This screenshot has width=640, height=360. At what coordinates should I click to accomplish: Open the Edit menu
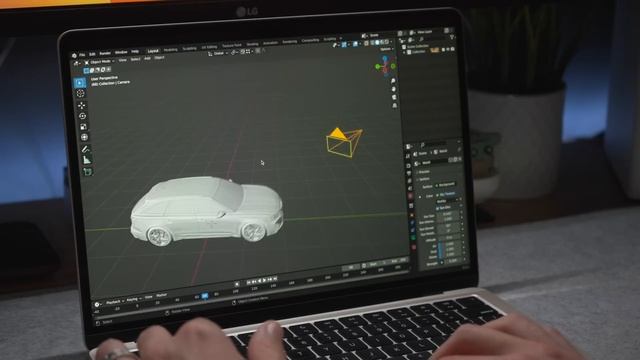(x=92, y=54)
